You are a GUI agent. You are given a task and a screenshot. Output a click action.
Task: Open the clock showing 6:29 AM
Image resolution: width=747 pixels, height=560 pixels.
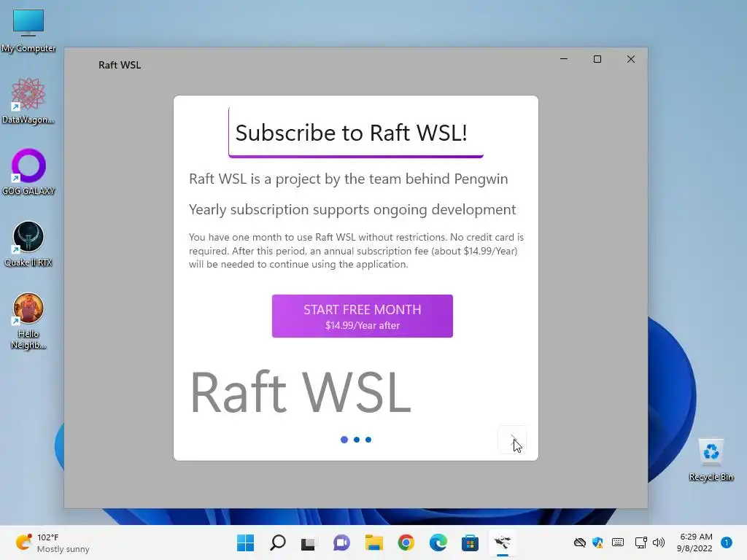696,542
